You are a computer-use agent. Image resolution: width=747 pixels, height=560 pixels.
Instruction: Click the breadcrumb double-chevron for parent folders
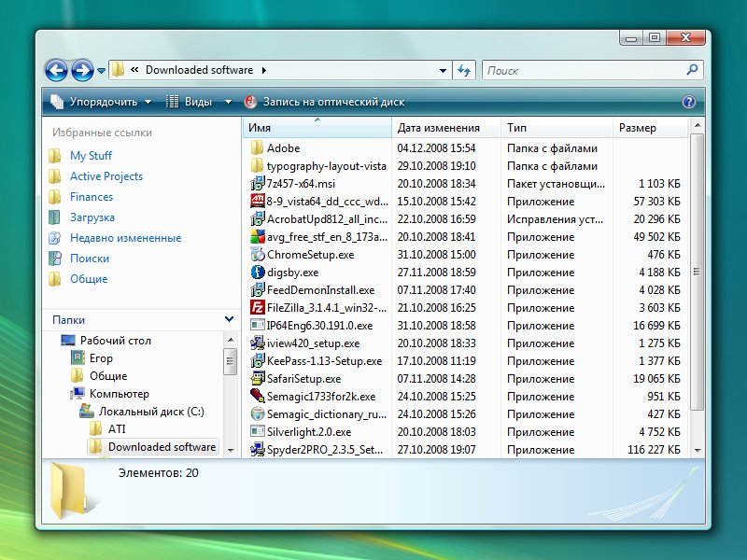tap(134, 69)
